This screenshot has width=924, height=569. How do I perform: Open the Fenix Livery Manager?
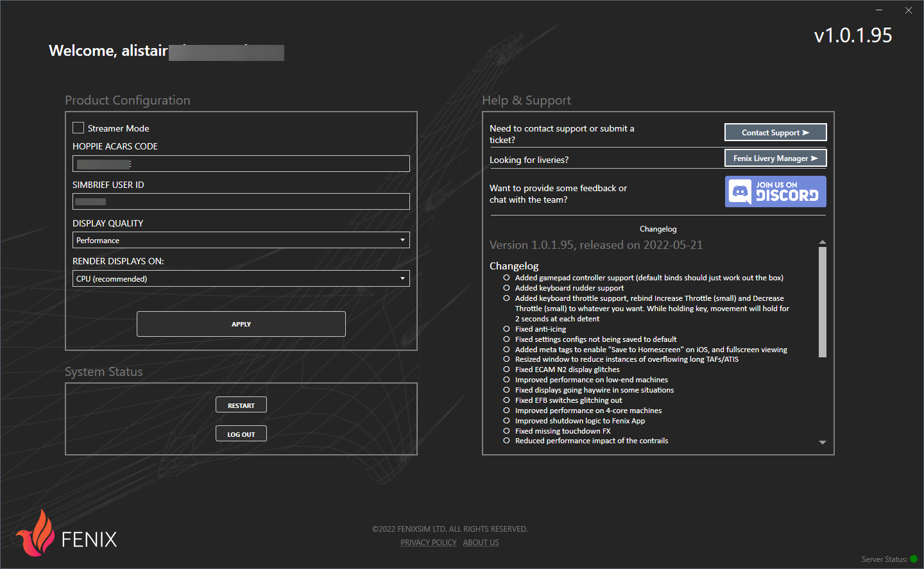pyautogui.click(x=776, y=158)
